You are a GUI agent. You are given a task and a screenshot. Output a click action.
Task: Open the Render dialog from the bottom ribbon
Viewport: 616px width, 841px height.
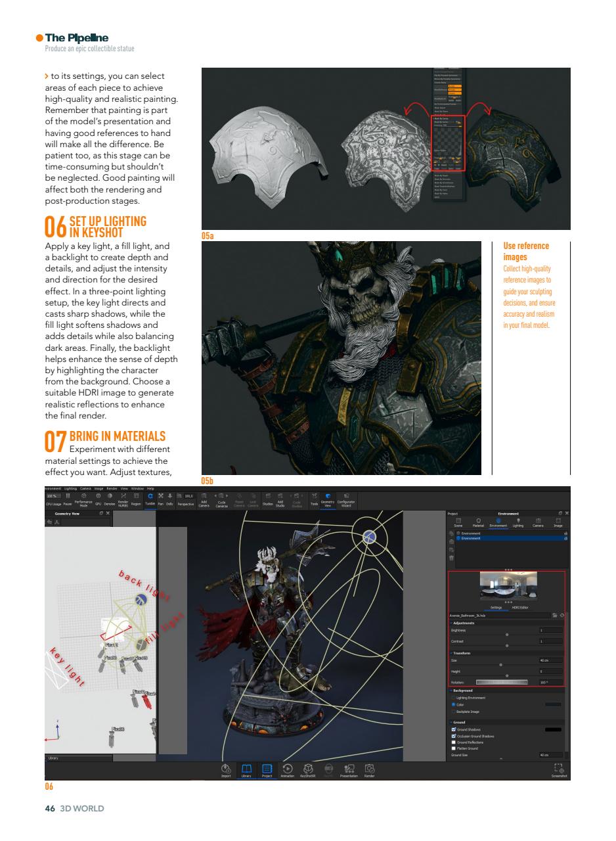(369, 769)
